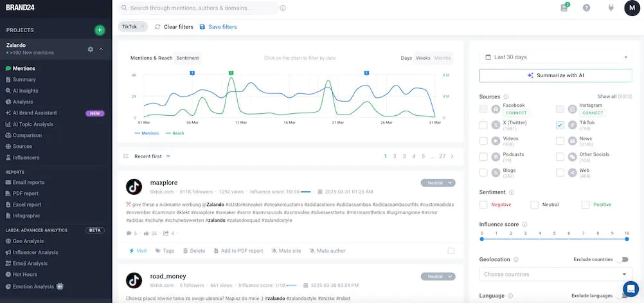Viewport: 644px width, 303px height.
Task: Select Months chart granularity
Action: [x=442, y=58]
